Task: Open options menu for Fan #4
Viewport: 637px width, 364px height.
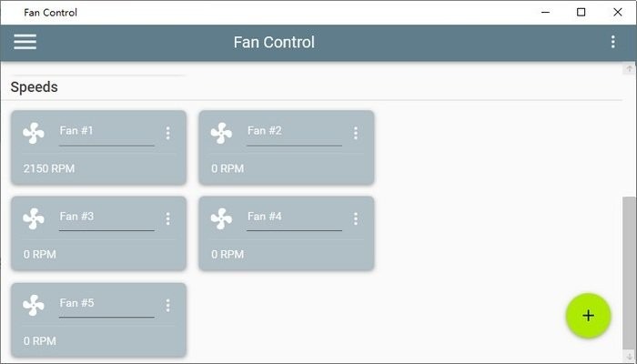Action: coord(355,219)
